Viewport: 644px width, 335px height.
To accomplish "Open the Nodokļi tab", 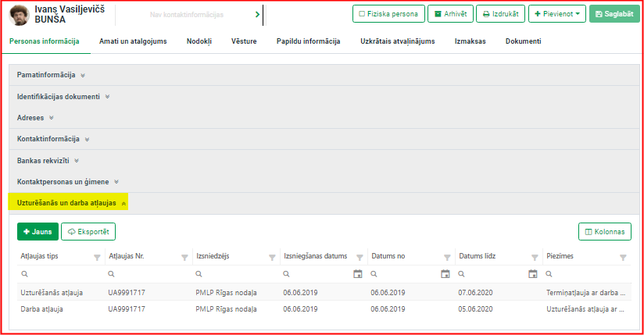I will click(199, 41).
